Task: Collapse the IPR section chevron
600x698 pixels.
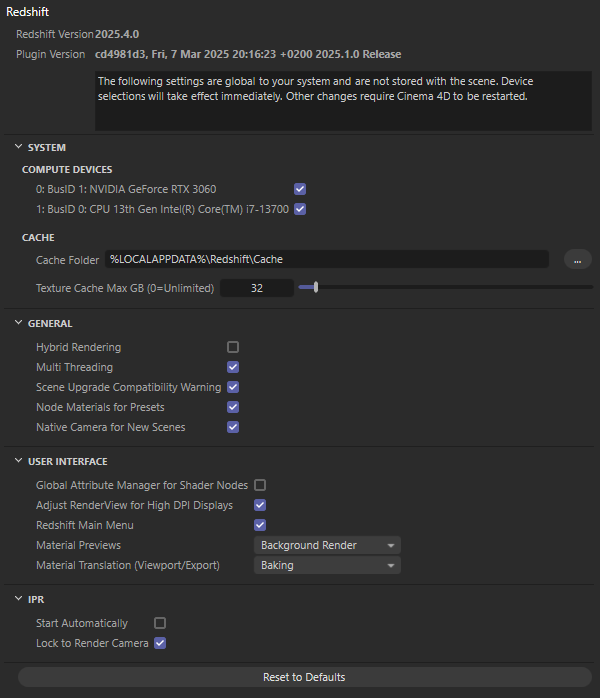Action: tap(18, 599)
